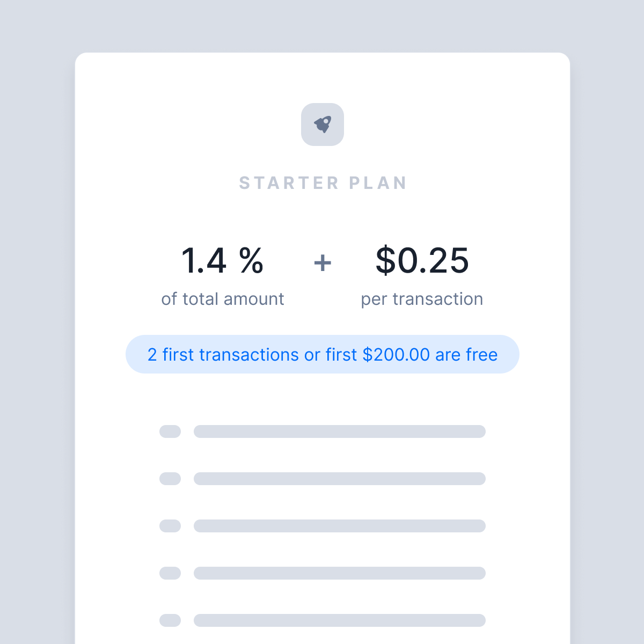Click the $0.25 price figure

click(x=422, y=261)
